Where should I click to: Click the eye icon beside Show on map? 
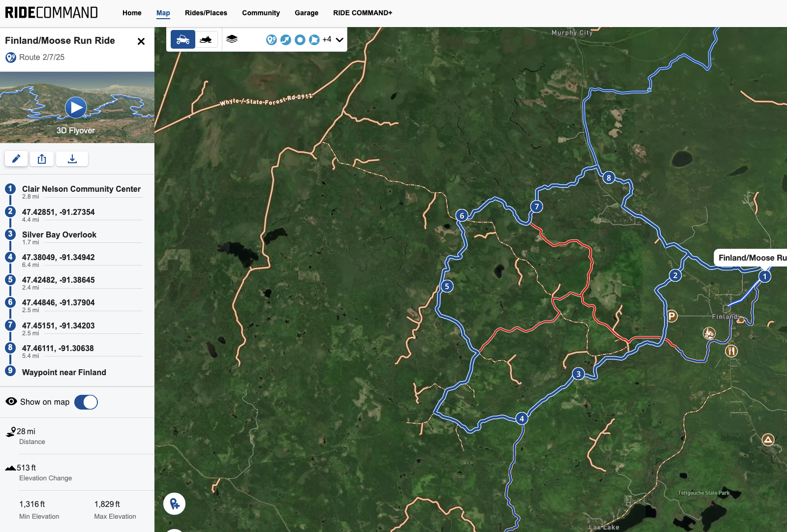[x=11, y=402]
